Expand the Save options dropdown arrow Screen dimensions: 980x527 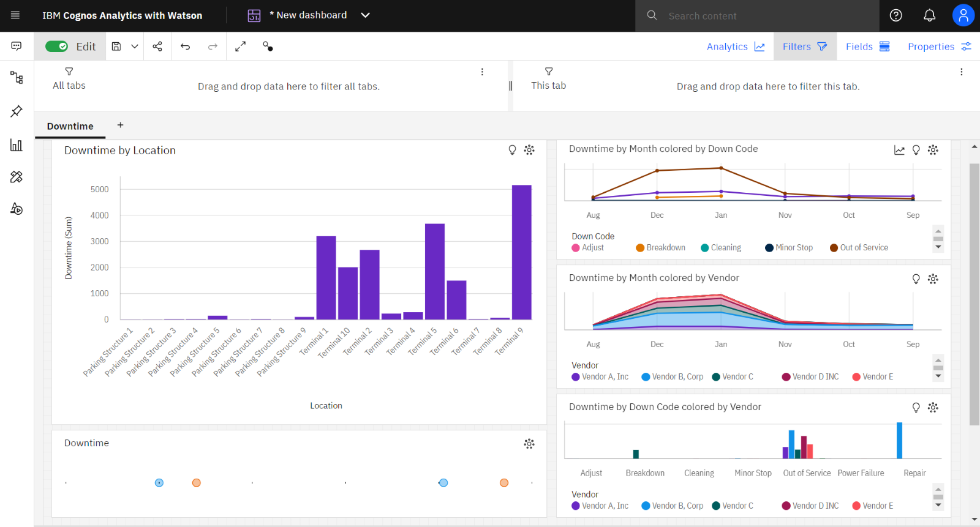tap(135, 47)
